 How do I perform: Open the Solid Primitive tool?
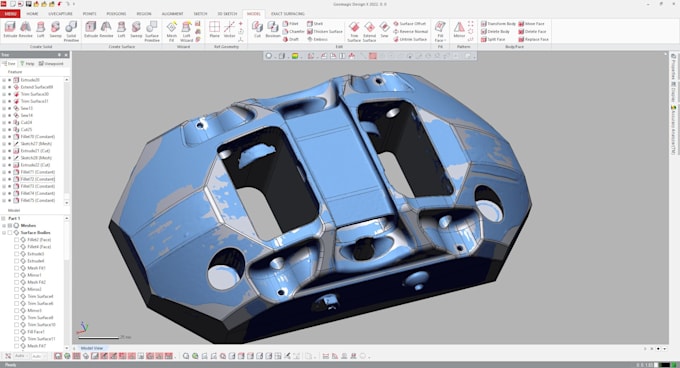pos(71,31)
